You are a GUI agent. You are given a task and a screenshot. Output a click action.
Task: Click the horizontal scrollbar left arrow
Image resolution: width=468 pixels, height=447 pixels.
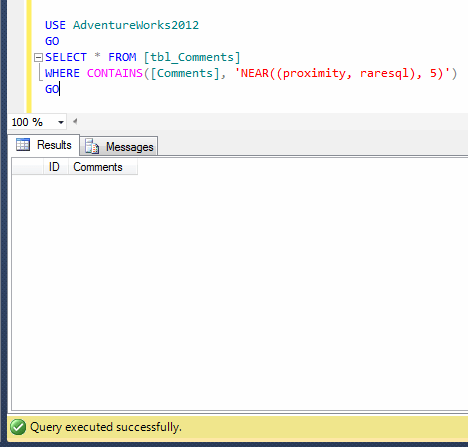pyautogui.click(x=75, y=121)
